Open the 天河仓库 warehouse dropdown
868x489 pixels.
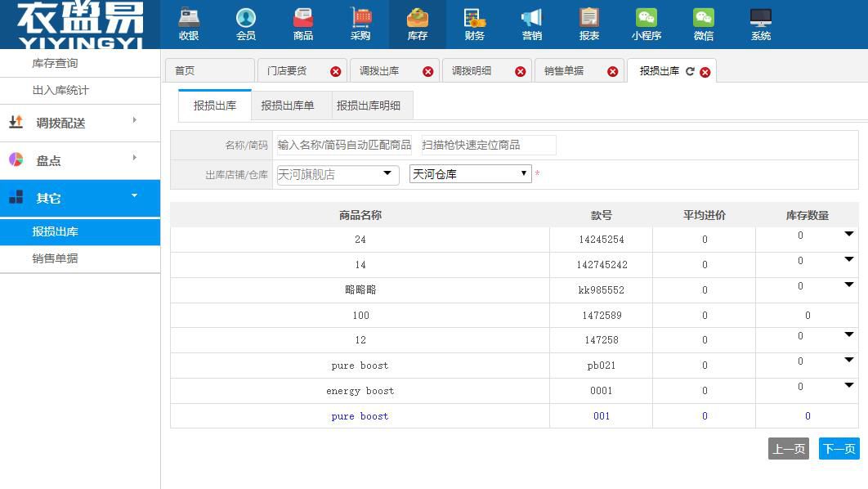coord(522,173)
